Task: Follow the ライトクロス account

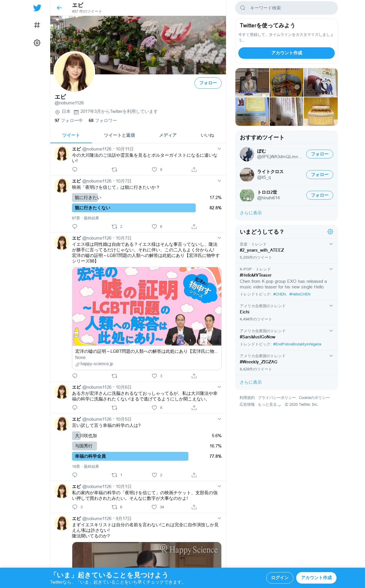Action: [x=320, y=175]
